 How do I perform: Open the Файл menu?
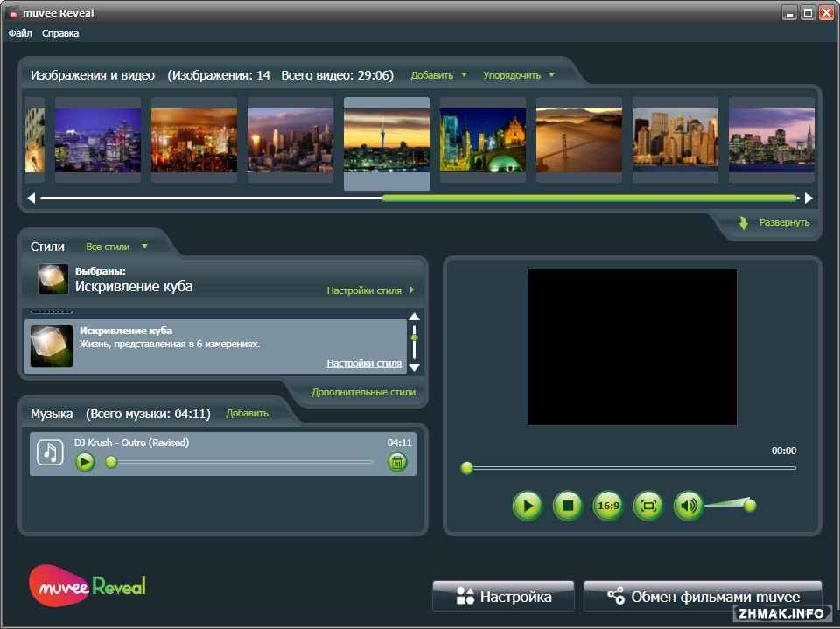(x=20, y=33)
